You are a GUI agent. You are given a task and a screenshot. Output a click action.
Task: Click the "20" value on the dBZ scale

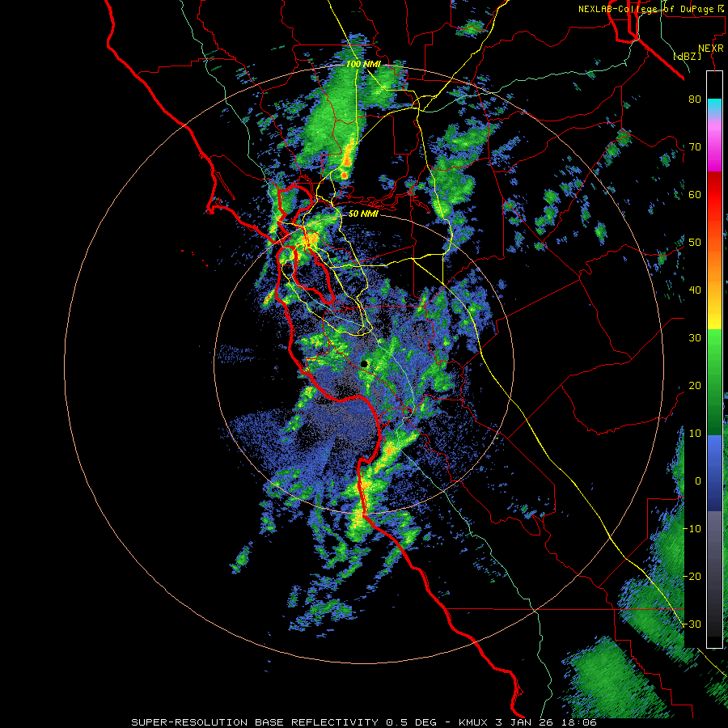[695, 386]
